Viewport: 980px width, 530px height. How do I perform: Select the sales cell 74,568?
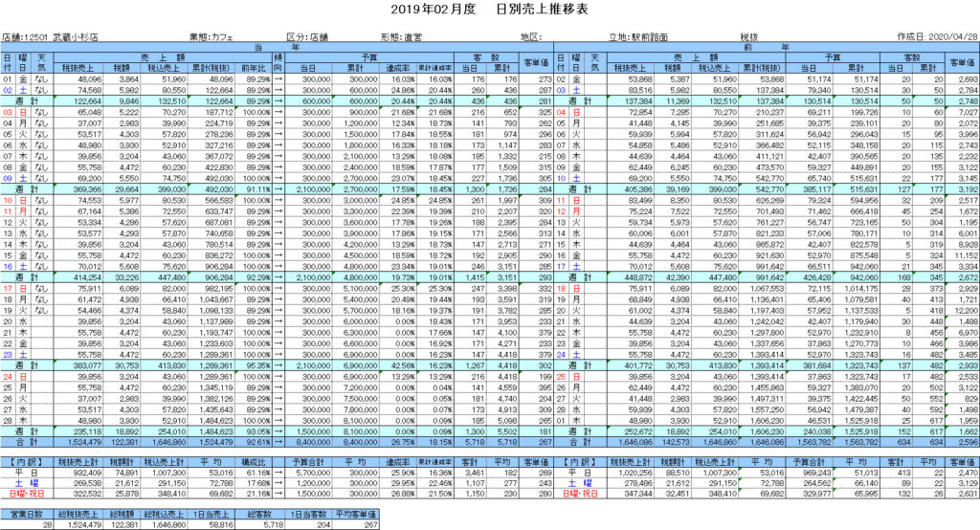coord(89,91)
